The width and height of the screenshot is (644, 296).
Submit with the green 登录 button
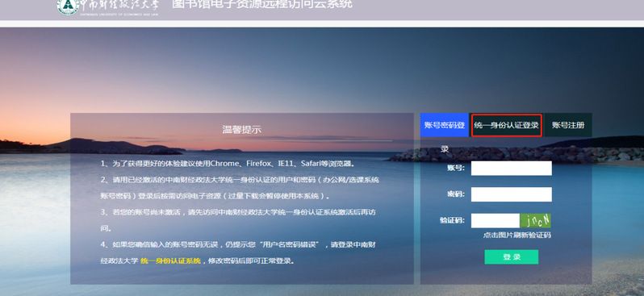coord(512,257)
